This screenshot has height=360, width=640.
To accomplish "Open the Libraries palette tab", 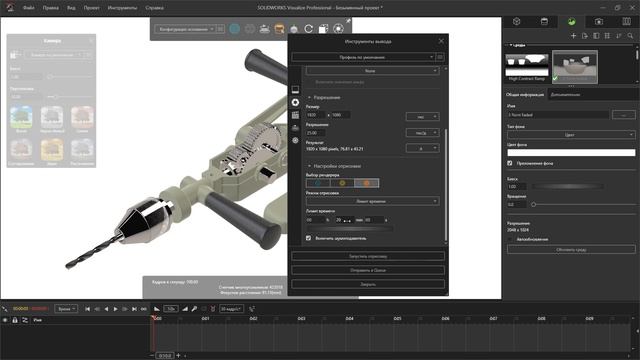I will click(626, 22).
